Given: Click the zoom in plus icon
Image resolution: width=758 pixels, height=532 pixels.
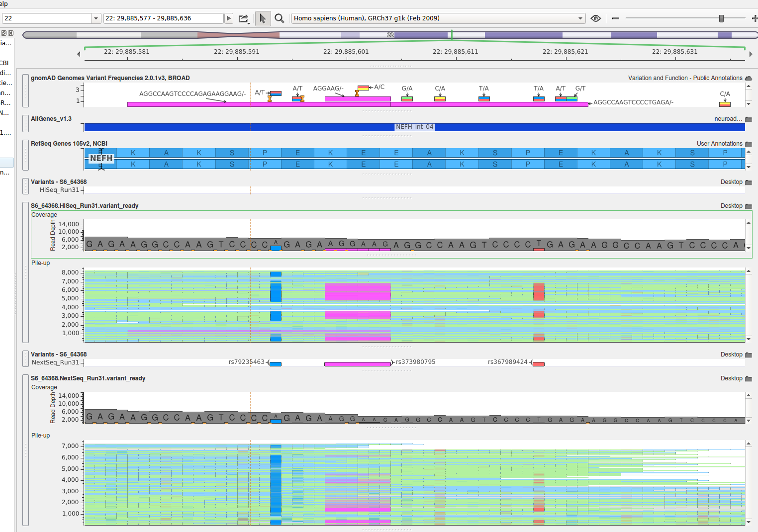Looking at the screenshot, I should [755, 18].
